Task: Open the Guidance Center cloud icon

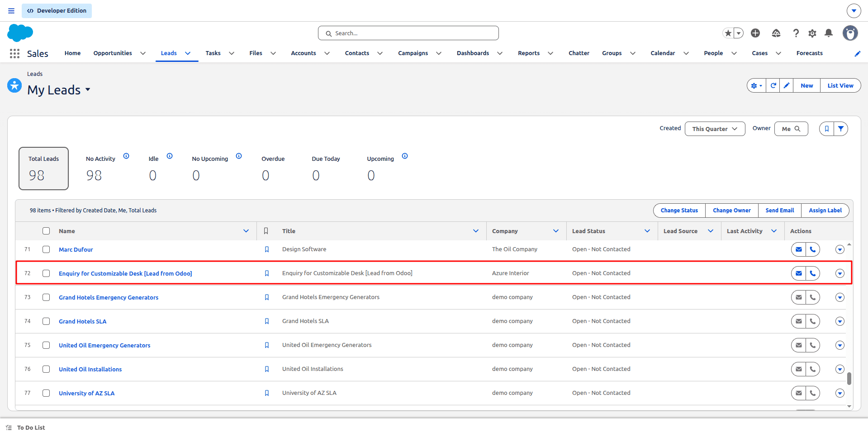Action: pos(776,33)
